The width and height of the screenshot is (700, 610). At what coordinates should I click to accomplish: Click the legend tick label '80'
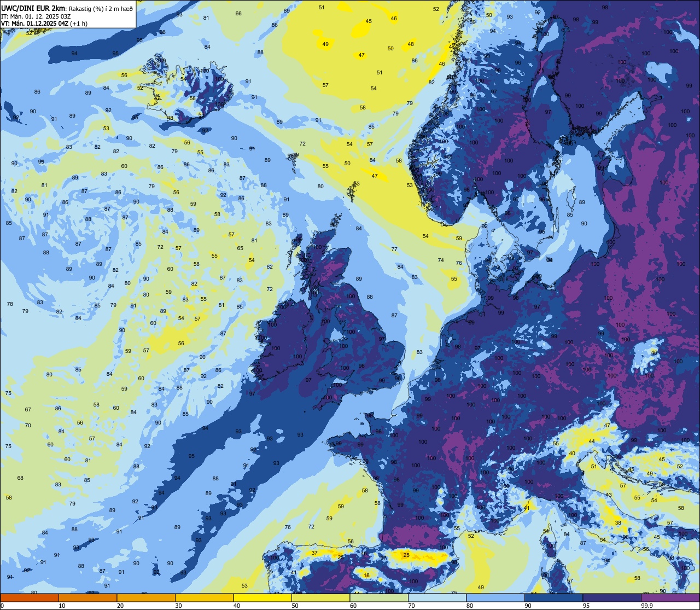tap(470, 606)
